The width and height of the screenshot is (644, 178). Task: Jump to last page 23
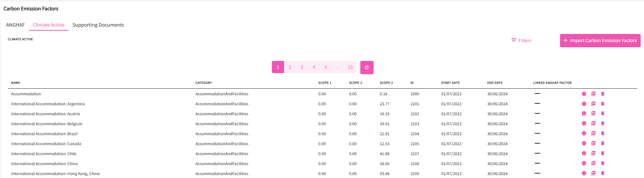350,67
